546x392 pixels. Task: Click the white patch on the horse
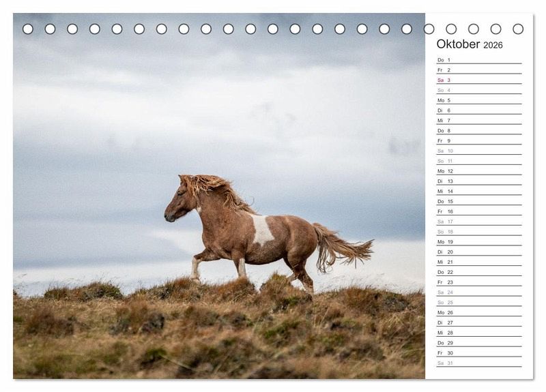pos(261,230)
